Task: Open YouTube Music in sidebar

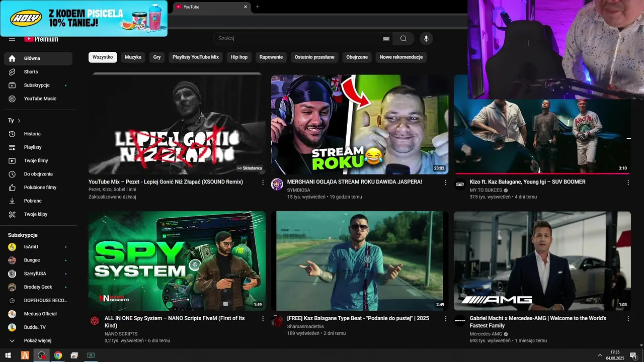Action: (38, 99)
